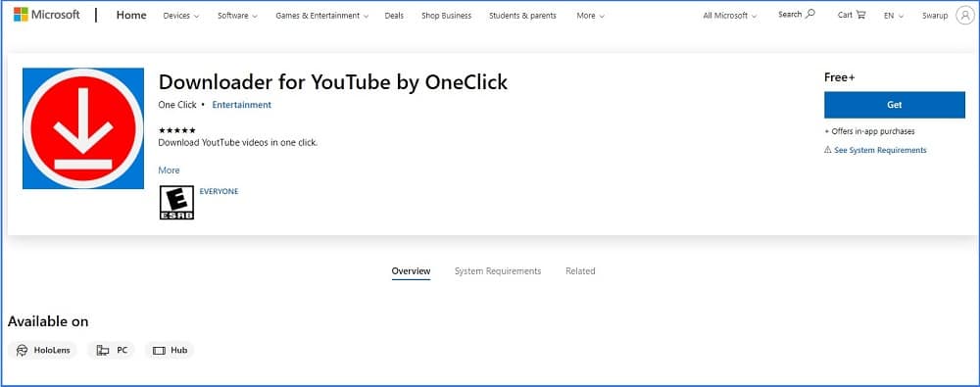Open Games & Entertainment menu
The width and height of the screenshot is (980, 387).
tap(321, 16)
